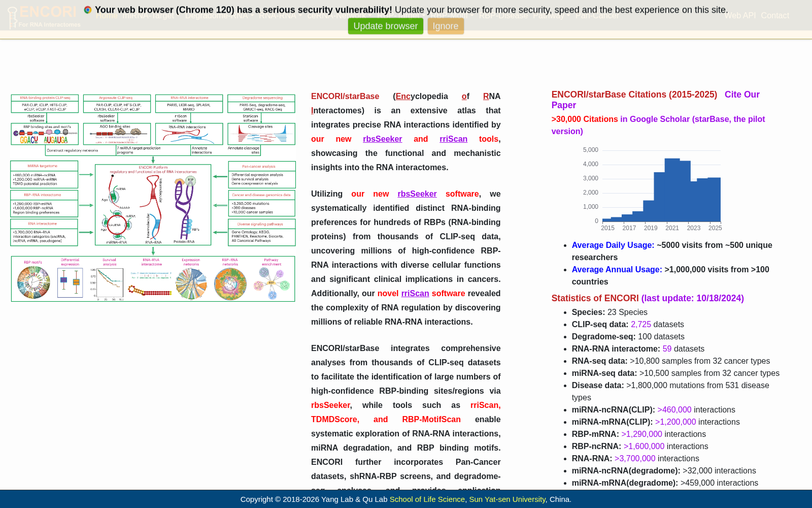Click the miRNA-mRNA(CLIP) '>1,200,000' value

pyautogui.click(x=675, y=422)
